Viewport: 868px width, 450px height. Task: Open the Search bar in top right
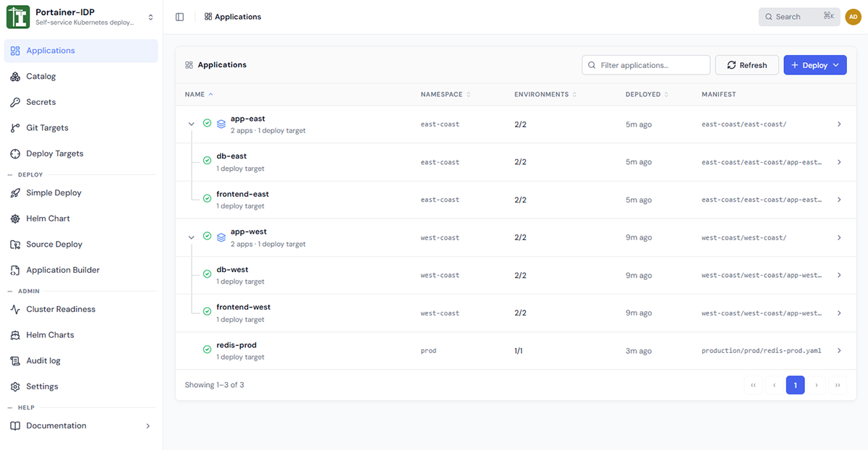coord(799,17)
